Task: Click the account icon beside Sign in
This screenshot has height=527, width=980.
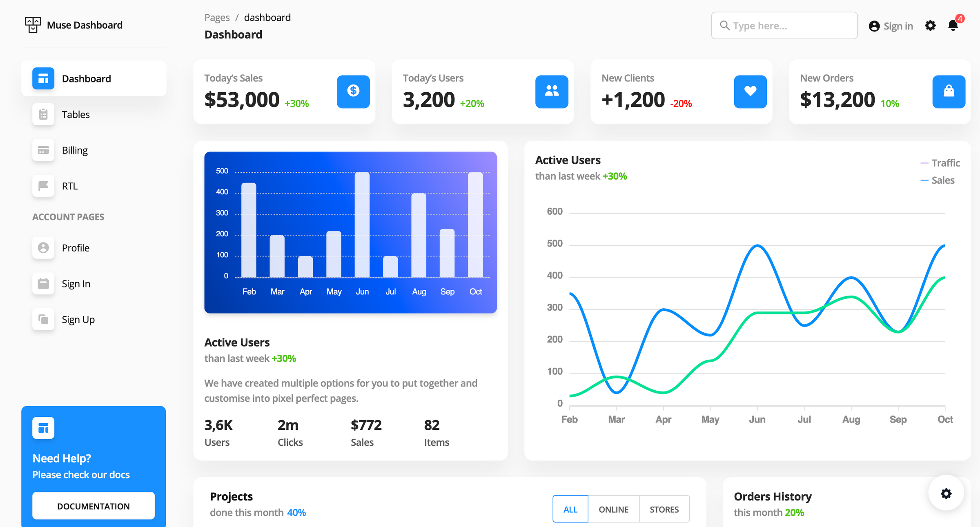Action: pos(874,26)
